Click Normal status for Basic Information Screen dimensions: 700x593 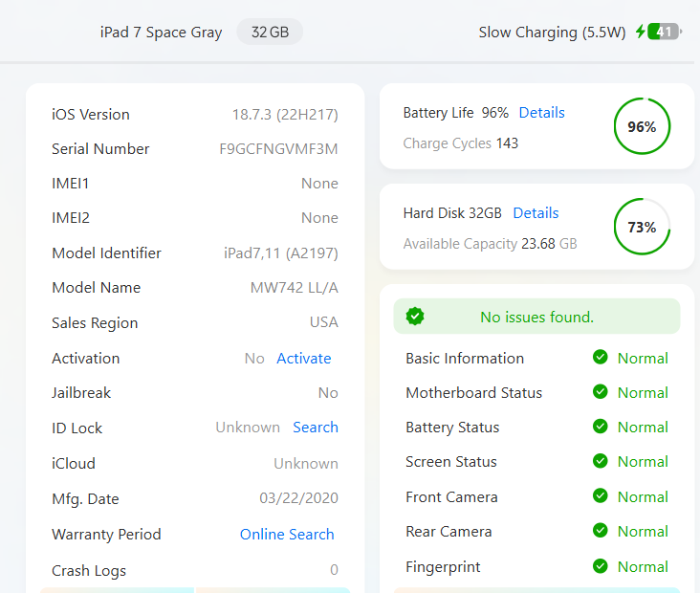click(643, 358)
